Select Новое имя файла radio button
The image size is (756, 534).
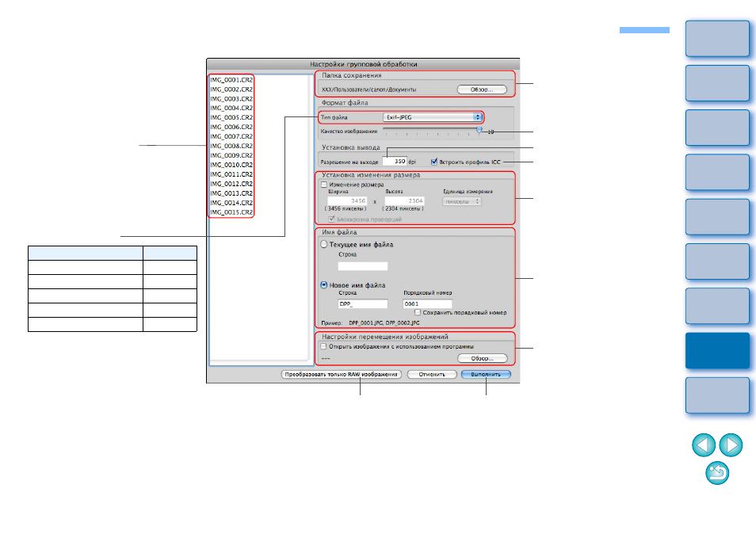click(x=324, y=285)
